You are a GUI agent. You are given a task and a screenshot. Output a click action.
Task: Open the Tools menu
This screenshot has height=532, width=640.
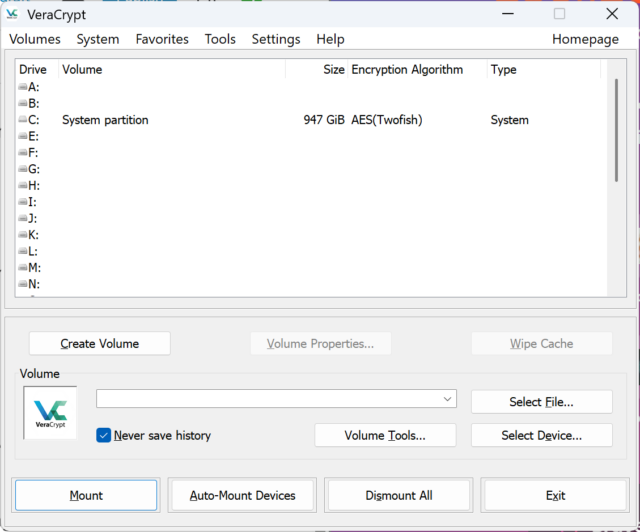point(220,39)
